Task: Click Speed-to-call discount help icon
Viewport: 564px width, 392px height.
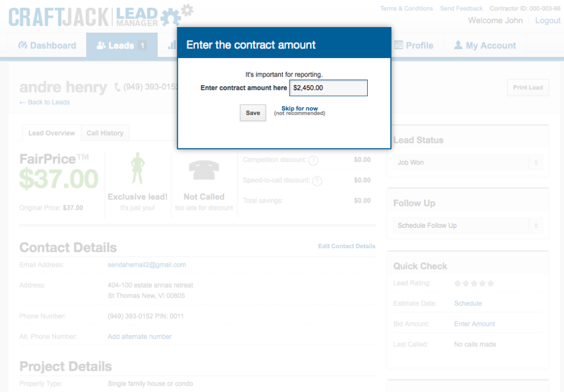Action: pyautogui.click(x=317, y=181)
